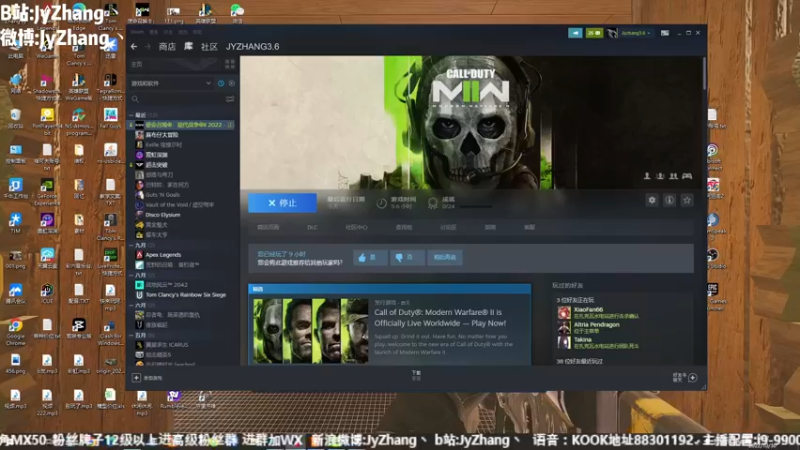Collapse the 九月 group
Screen dimensions: 800x450
[x=131, y=245]
